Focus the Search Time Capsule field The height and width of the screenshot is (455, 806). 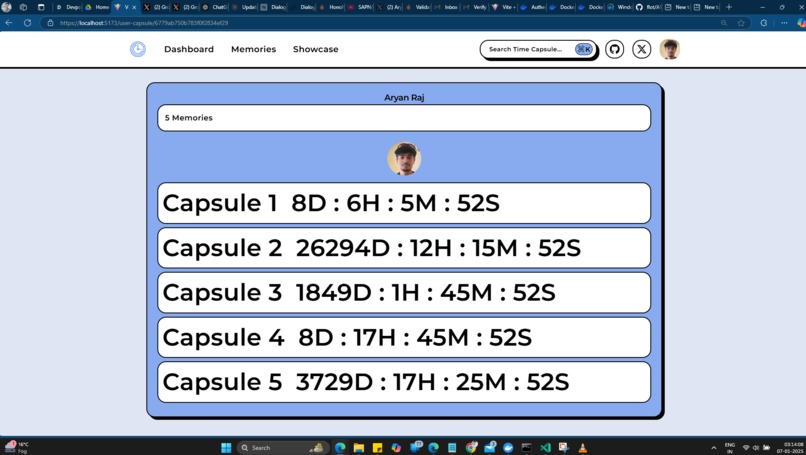(538, 49)
